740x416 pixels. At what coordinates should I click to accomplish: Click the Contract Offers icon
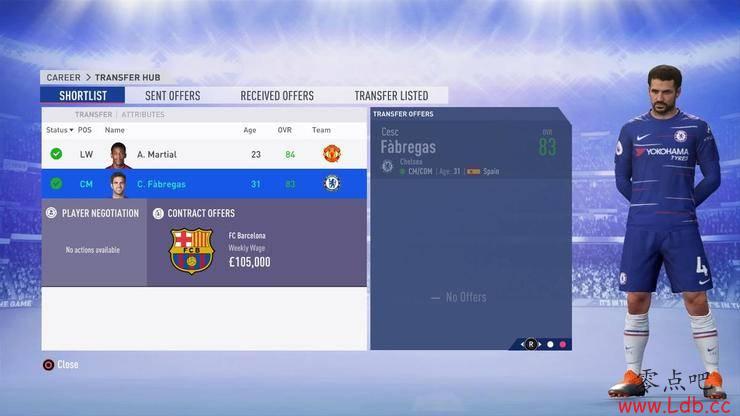(158, 213)
